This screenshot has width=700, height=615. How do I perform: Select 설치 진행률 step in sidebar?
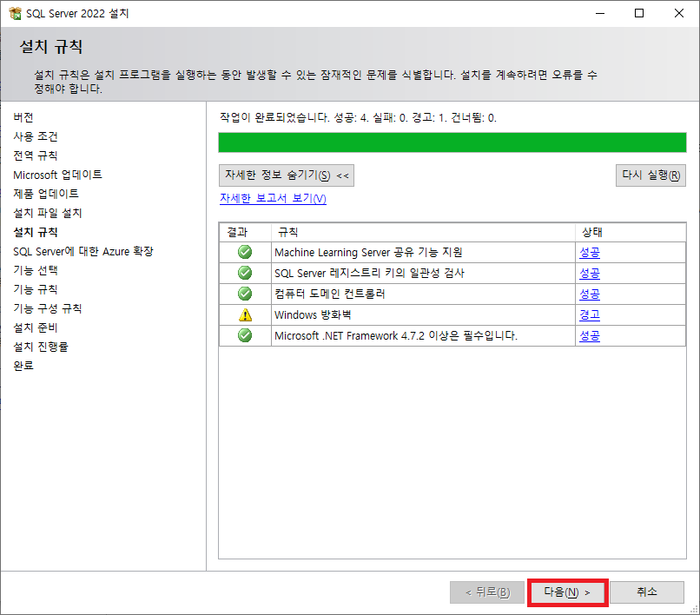(41, 347)
